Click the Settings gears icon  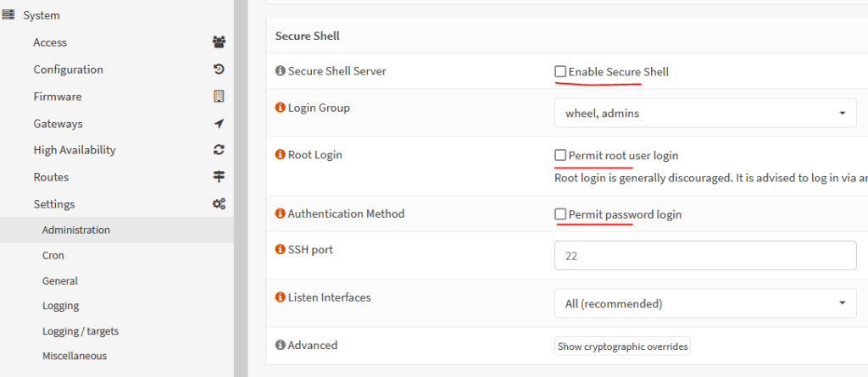pyautogui.click(x=220, y=203)
